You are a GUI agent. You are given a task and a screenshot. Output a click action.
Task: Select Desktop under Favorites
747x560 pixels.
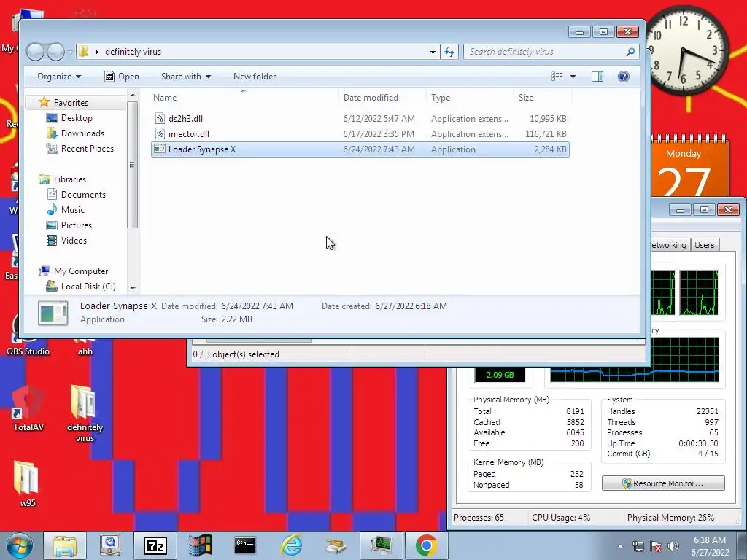[77, 118]
